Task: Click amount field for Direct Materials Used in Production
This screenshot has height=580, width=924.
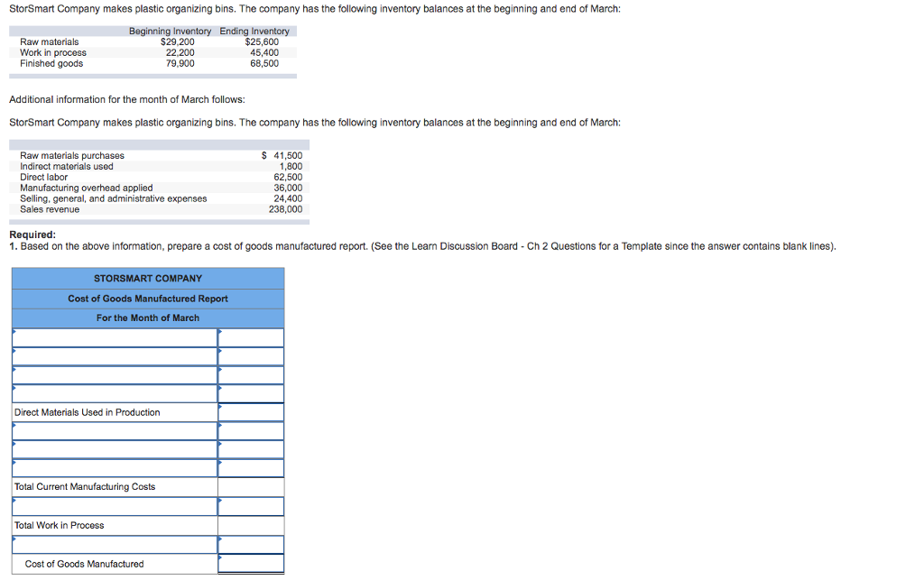Action: tap(251, 412)
